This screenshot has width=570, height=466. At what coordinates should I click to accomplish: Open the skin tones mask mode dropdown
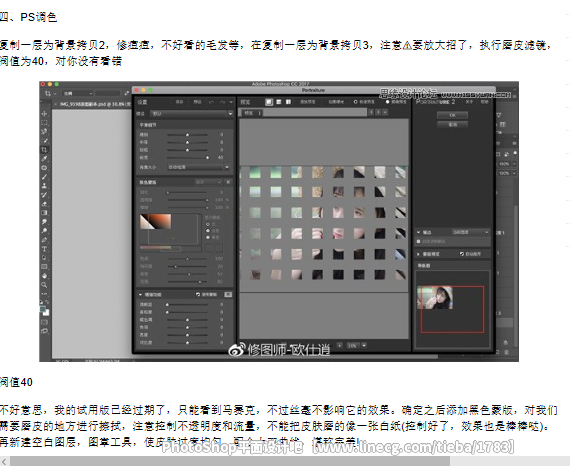pos(208,182)
